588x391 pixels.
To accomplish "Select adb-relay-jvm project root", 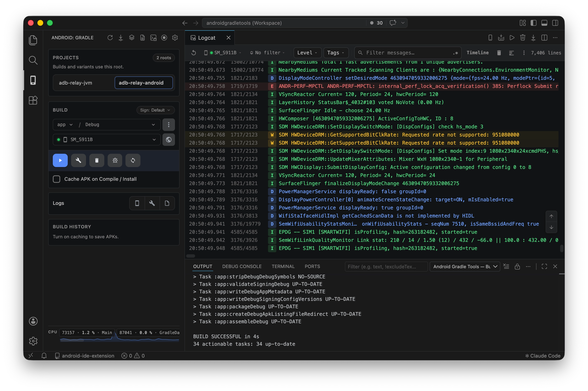I will [75, 83].
